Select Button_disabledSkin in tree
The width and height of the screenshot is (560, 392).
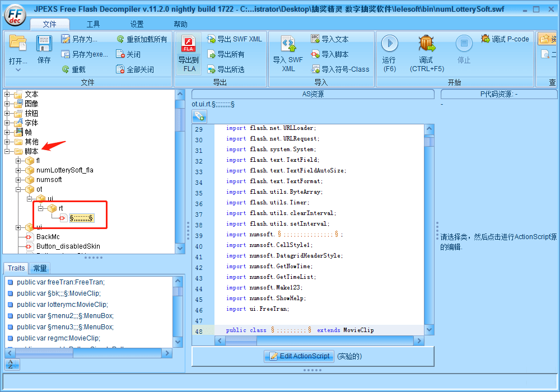tap(68, 246)
